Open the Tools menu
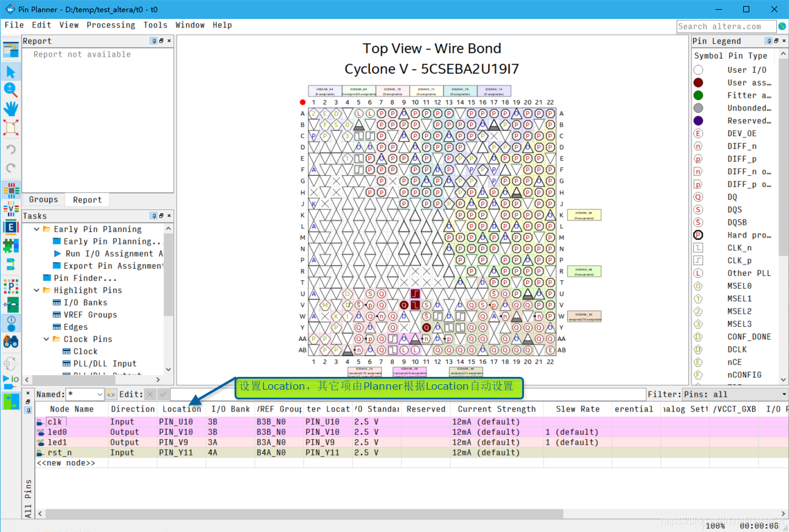Screen dimensions: 789x532 (x=155, y=25)
